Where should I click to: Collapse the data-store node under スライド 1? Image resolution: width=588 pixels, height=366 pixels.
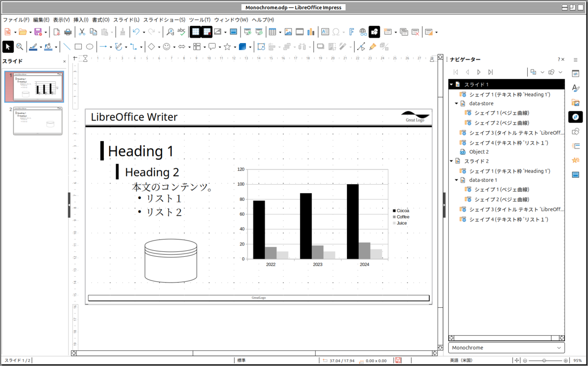(456, 104)
